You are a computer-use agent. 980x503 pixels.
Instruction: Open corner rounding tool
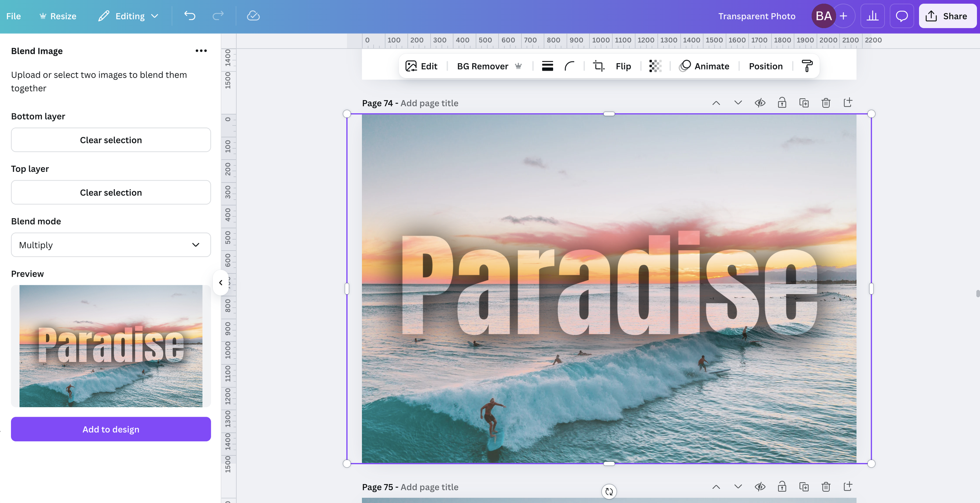(569, 66)
